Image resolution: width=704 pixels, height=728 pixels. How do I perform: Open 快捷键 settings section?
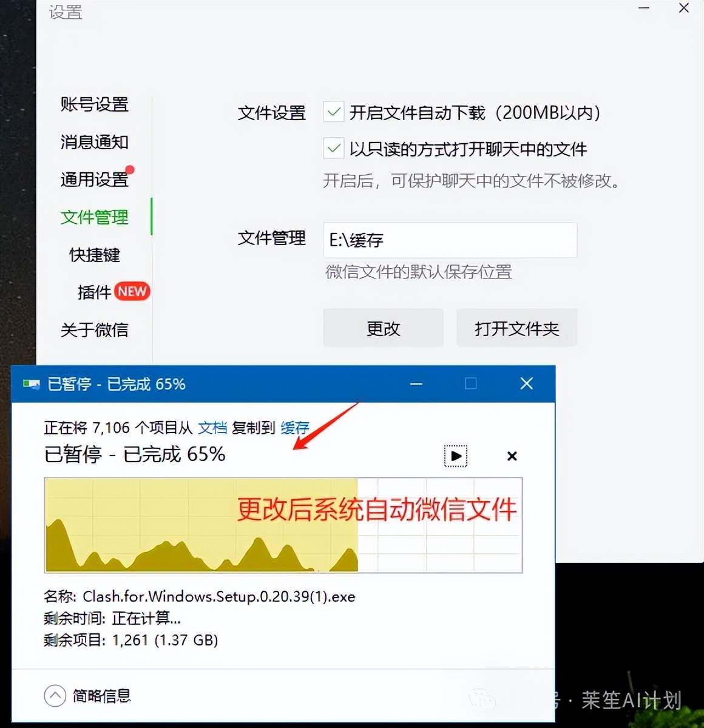pyautogui.click(x=94, y=255)
